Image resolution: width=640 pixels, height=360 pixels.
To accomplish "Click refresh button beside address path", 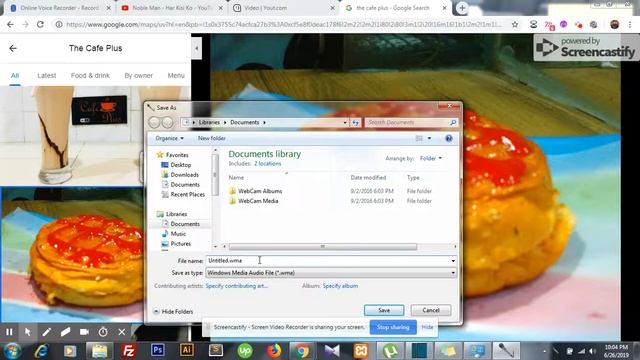I will tap(356, 122).
